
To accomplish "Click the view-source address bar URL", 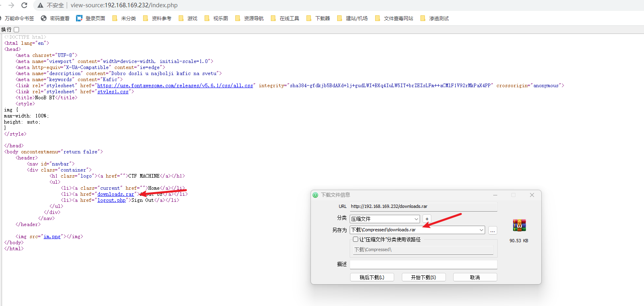I will click(124, 5).
